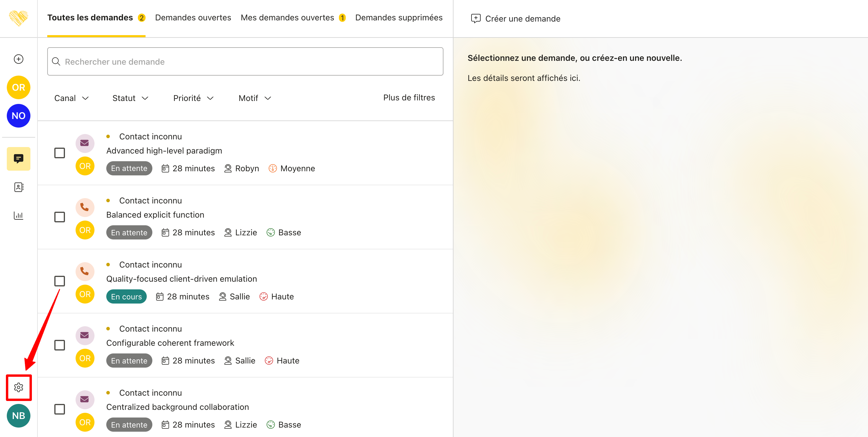Select the yellow requests chat icon
The height and width of the screenshot is (437, 868).
point(19,158)
